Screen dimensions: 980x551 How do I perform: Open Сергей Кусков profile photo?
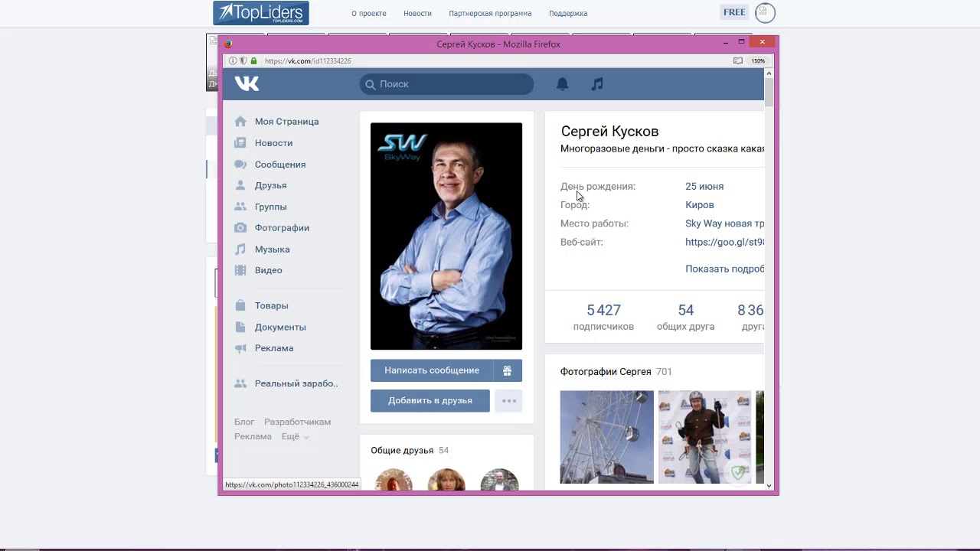(x=446, y=236)
